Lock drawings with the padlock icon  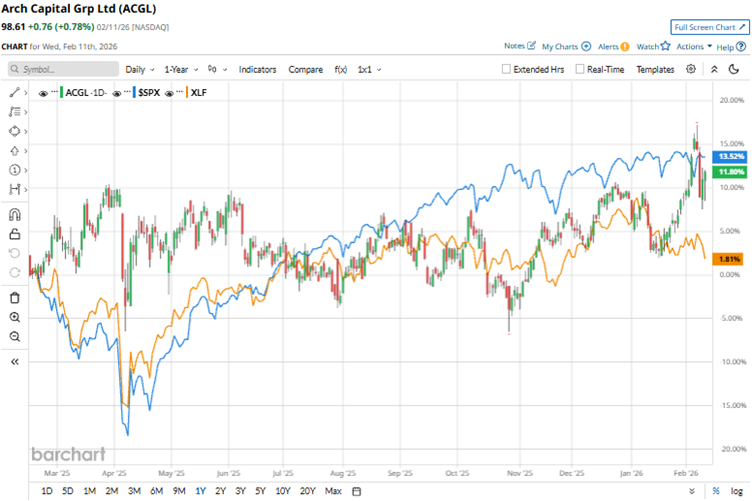(x=14, y=233)
